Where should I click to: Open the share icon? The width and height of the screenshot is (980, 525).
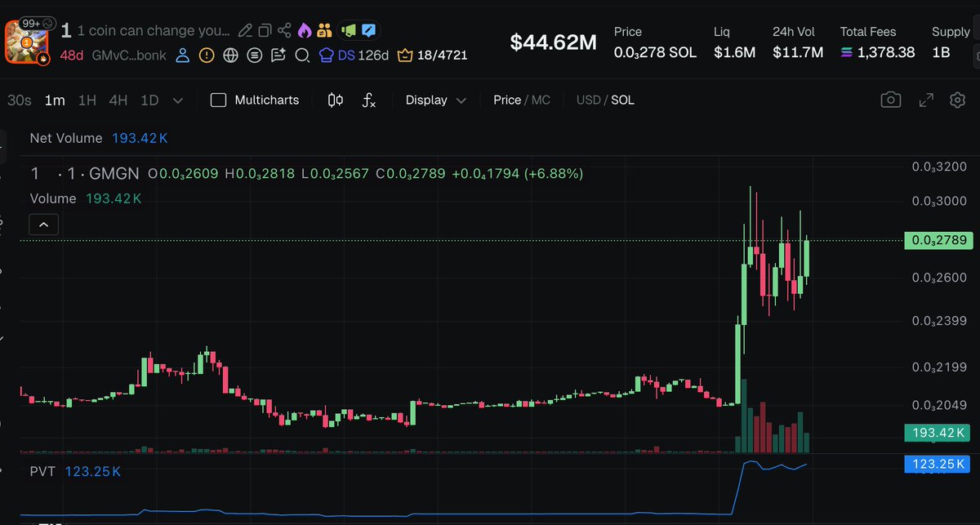283,29
